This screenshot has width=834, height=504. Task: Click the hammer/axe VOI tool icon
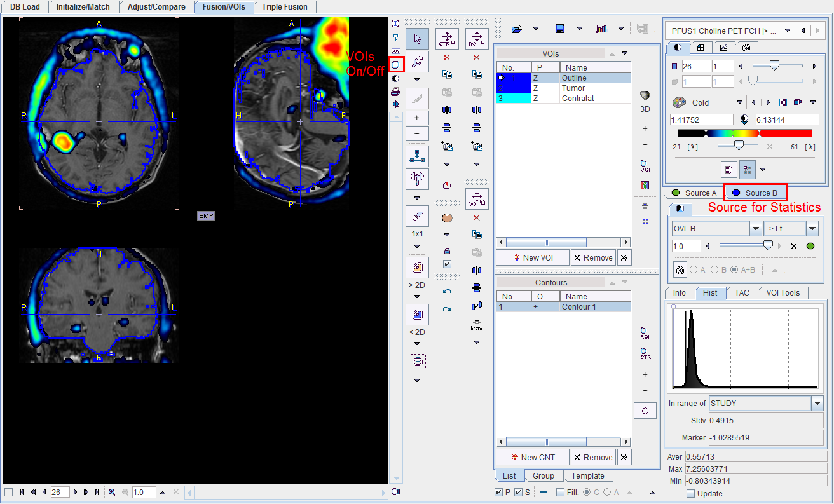417,179
